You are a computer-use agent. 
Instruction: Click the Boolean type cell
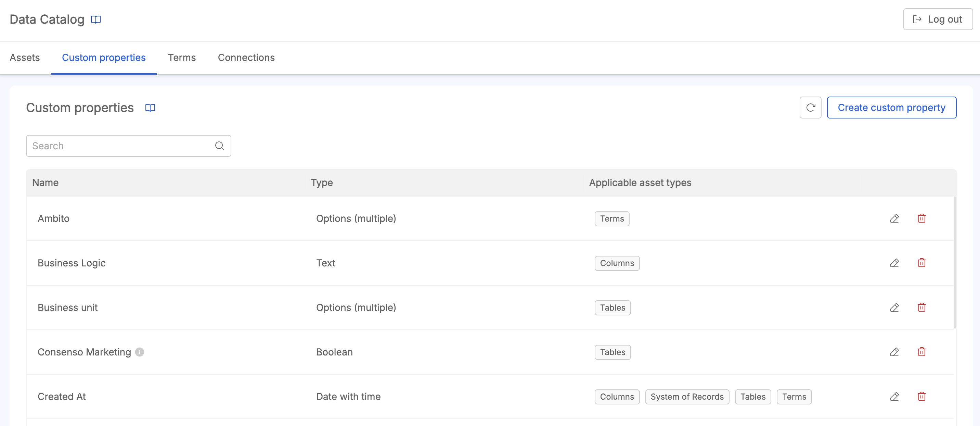point(334,352)
